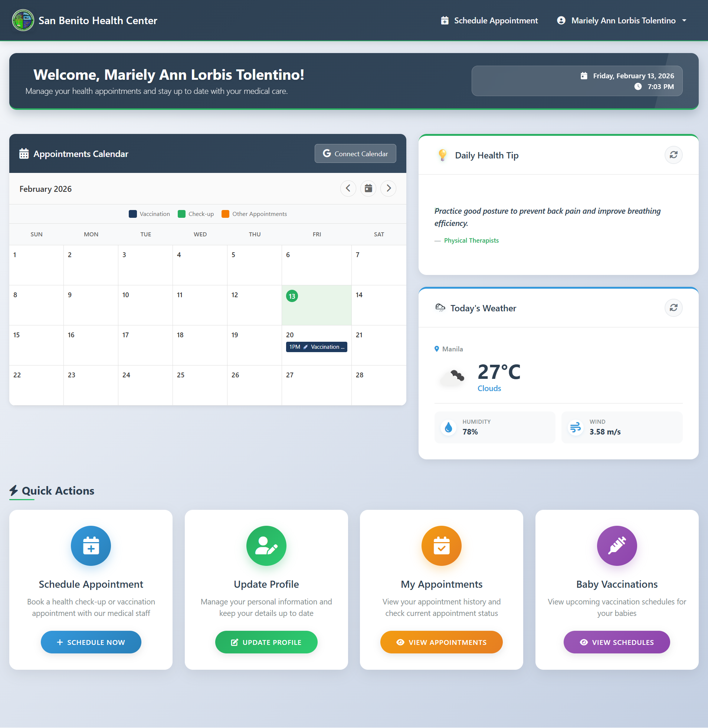Click the Physical Therapists attribution link
This screenshot has height=728, width=708.
click(471, 240)
